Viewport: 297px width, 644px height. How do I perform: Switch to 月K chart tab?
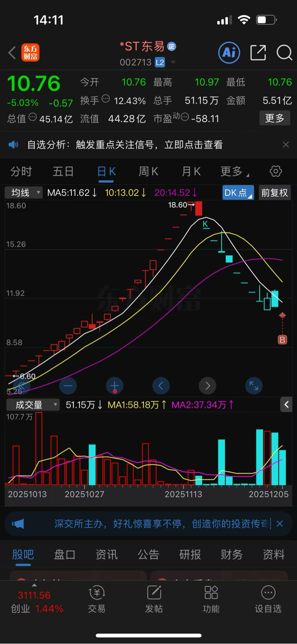(191, 171)
